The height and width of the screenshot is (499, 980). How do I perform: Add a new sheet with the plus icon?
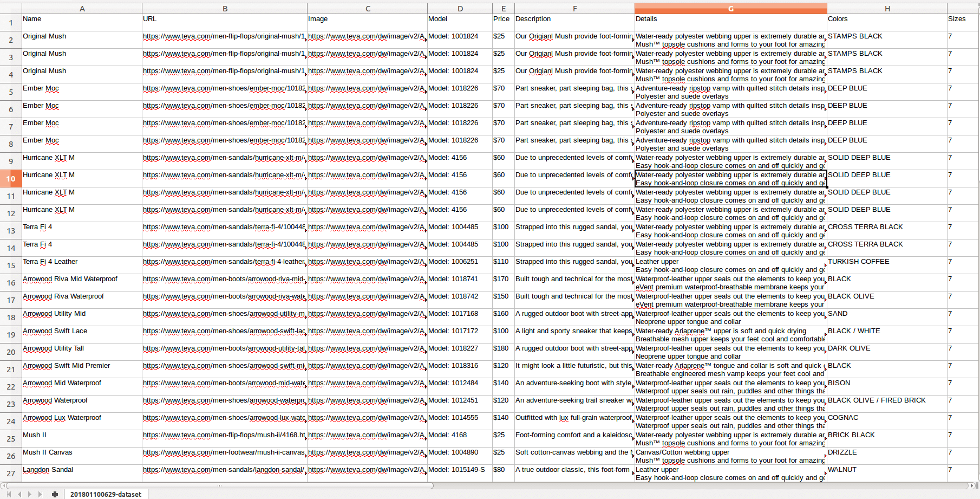click(55, 494)
